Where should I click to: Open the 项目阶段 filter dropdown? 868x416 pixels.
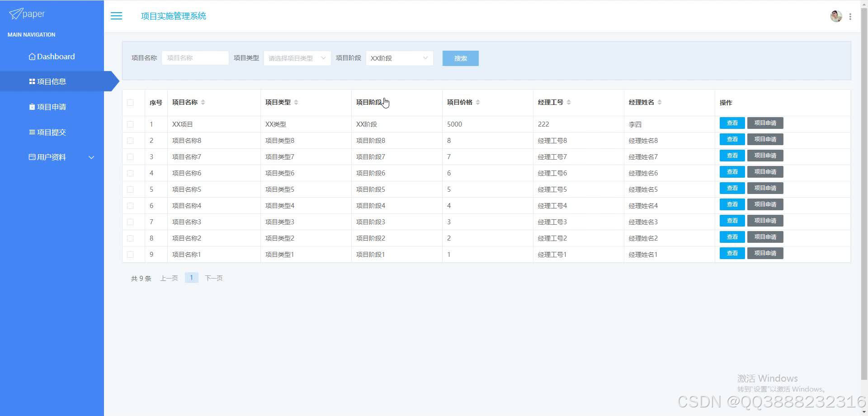[399, 58]
